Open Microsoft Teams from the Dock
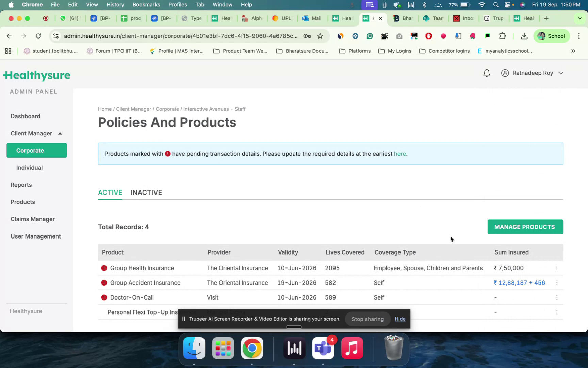This screenshot has width=588, height=368. tap(323, 348)
